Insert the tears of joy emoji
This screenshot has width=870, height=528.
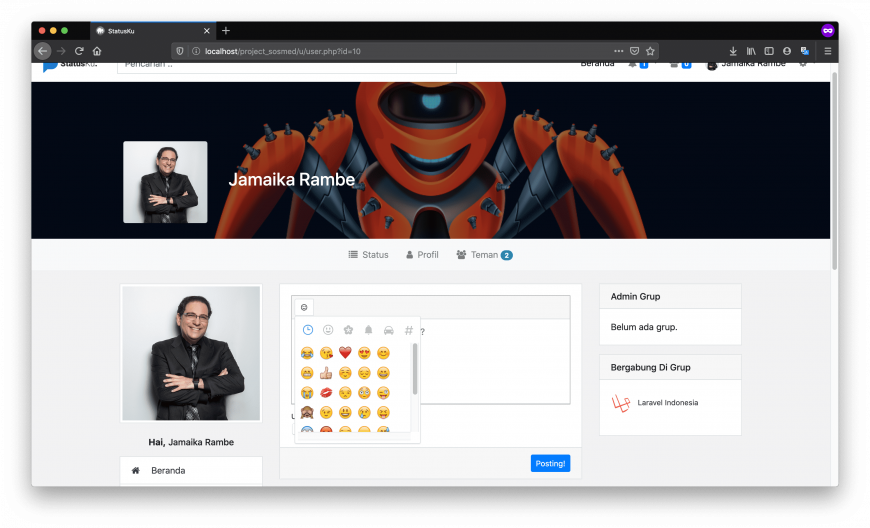coord(307,353)
